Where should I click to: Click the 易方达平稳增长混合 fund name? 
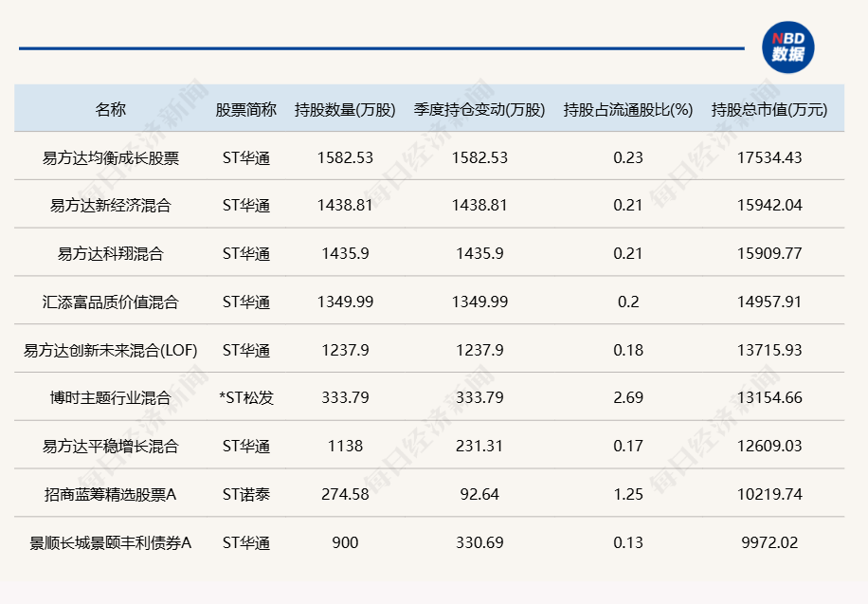pos(110,446)
